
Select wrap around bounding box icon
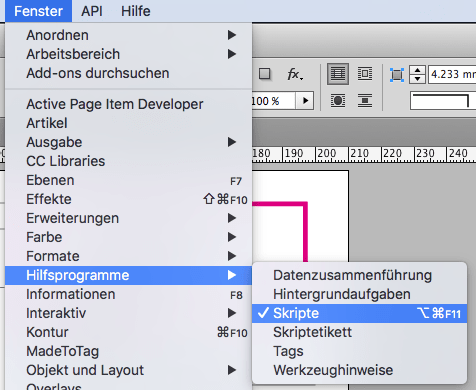365,74
